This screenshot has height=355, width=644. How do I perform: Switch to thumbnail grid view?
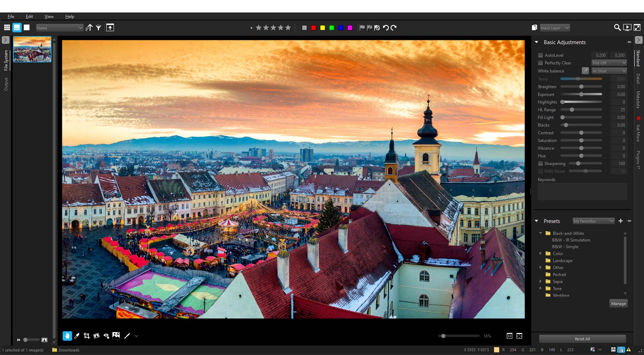point(7,27)
